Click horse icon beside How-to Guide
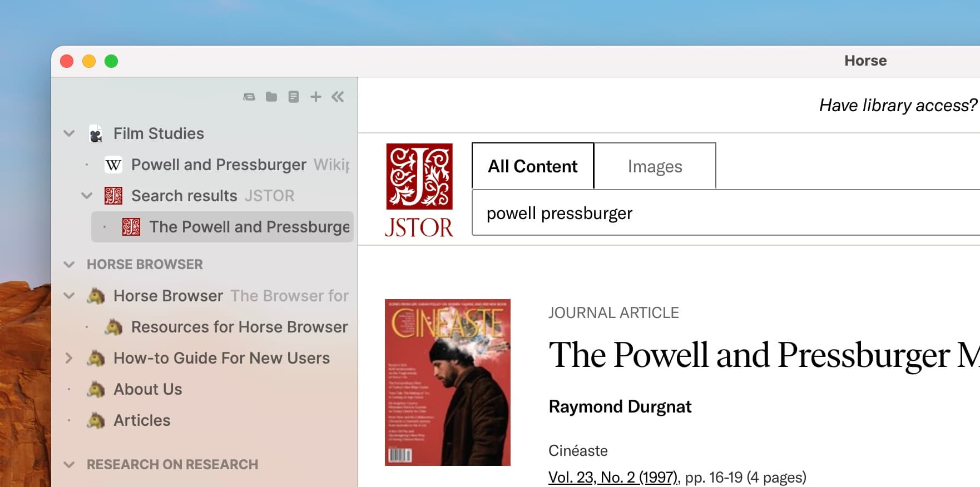The width and height of the screenshot is (980, 487). click(x=96, y=358)
